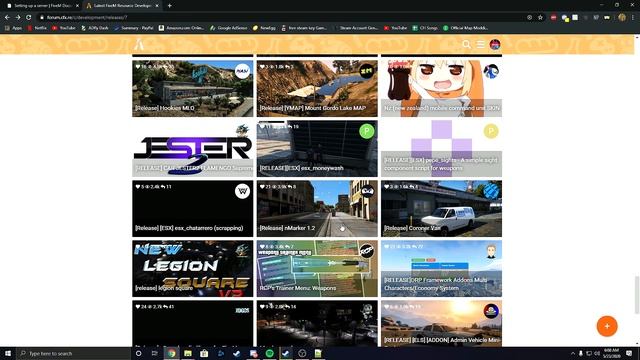Click the RCP avatar on Trainer Menu card

point(367,251)
